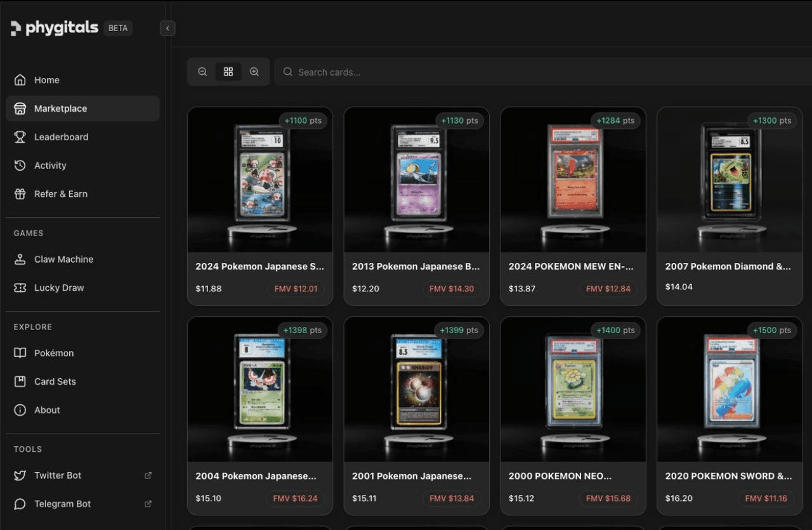Image resolution: width=812 pixels, height=530 pixels.
Task: Click the FMV $12.84 tag
Action: click(x=608, y=289)
